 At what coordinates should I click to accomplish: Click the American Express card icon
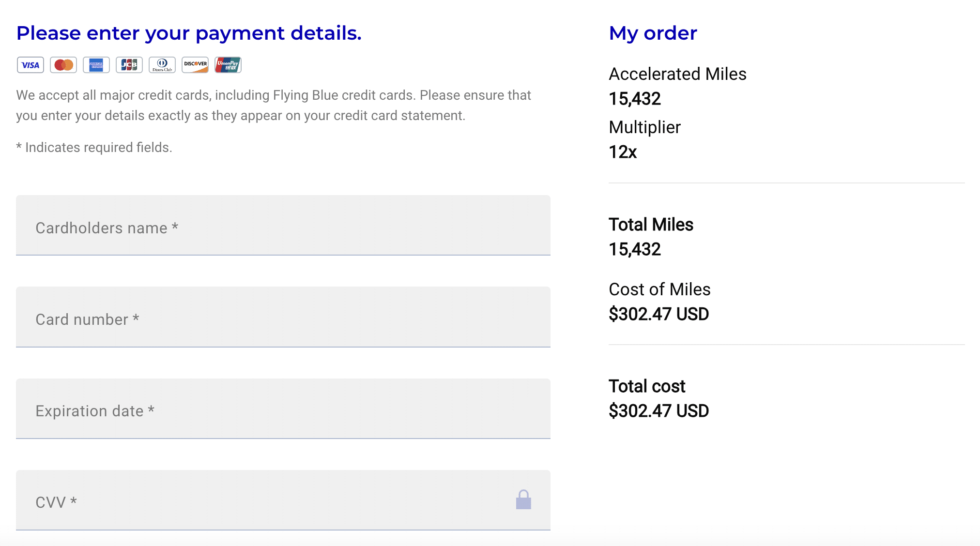point(96,65)
